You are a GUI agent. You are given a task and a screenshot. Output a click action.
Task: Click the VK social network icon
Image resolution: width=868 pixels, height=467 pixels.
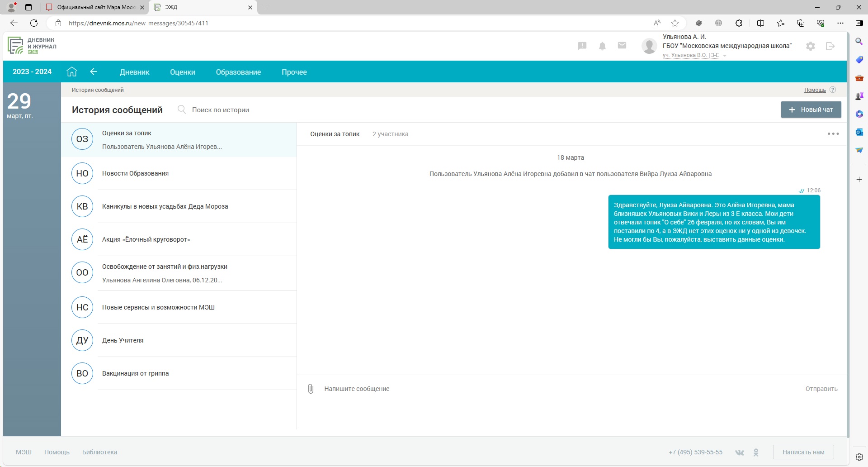(740, 453)
